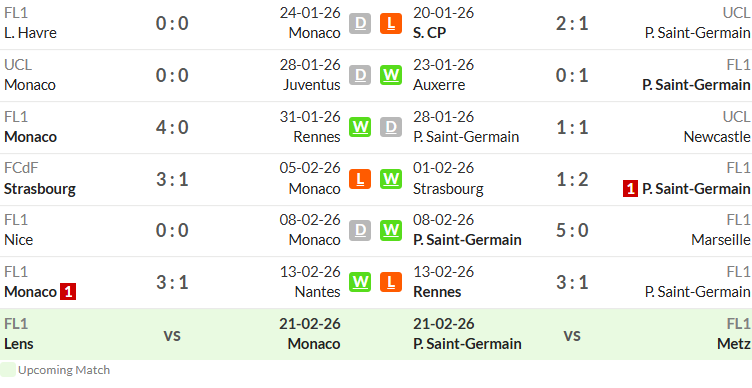Click the orange L badge for Strasbourg vs Monaco
752x388 pixels.
coord(360,179)
